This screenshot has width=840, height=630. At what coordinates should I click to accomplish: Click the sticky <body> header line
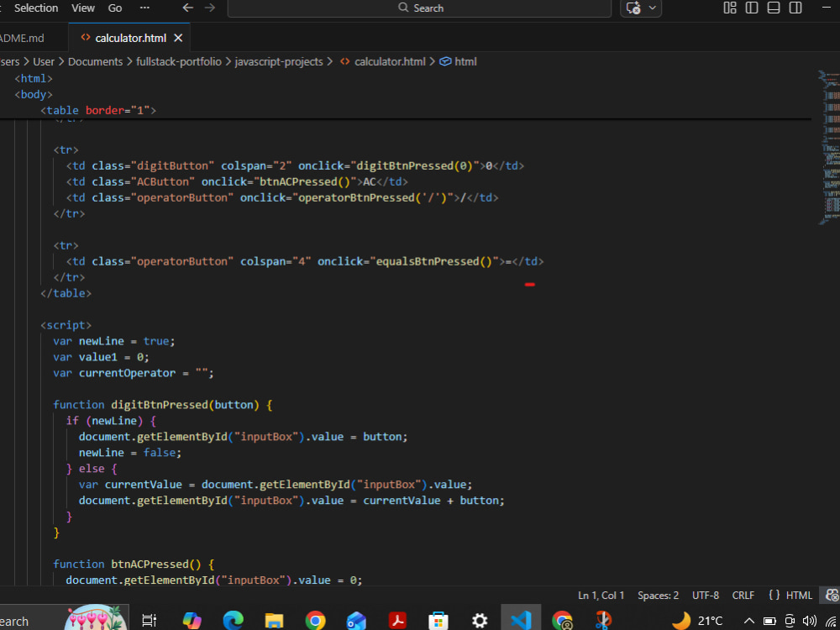(34, 94)
